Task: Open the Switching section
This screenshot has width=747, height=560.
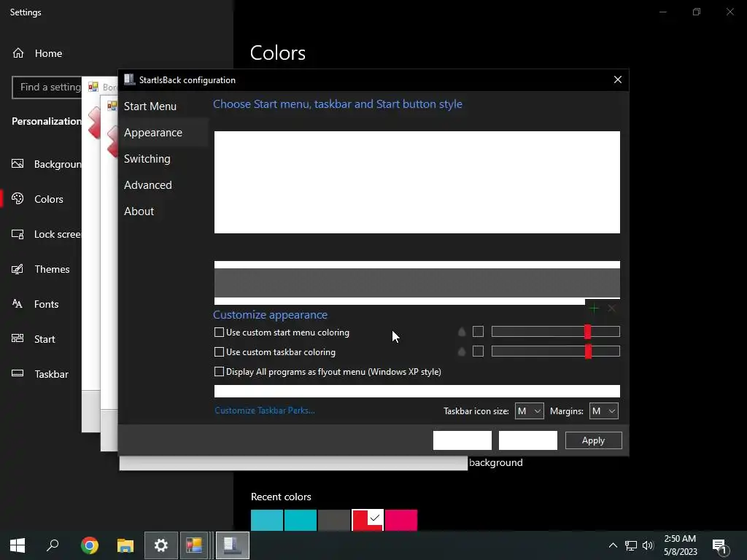Action: (x=147, y=158)
